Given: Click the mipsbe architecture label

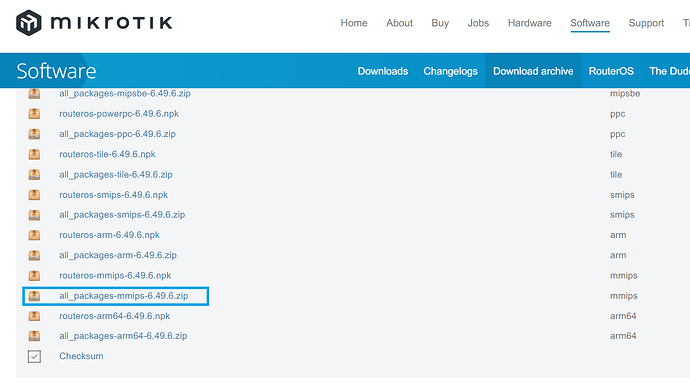Looking at the screenshot, I should click(625, 93).
